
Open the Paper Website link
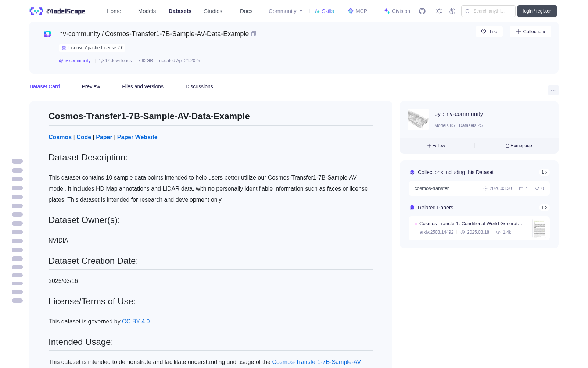(137, 137)
